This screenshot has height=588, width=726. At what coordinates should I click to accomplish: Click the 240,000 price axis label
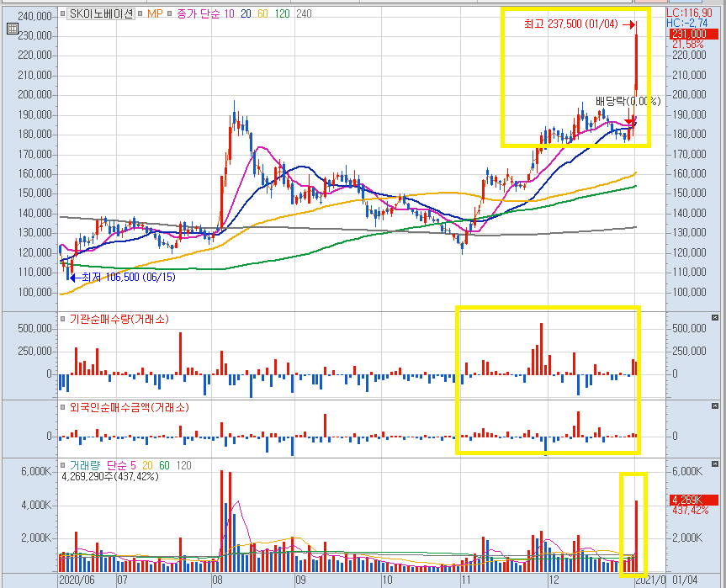point(34,17)
